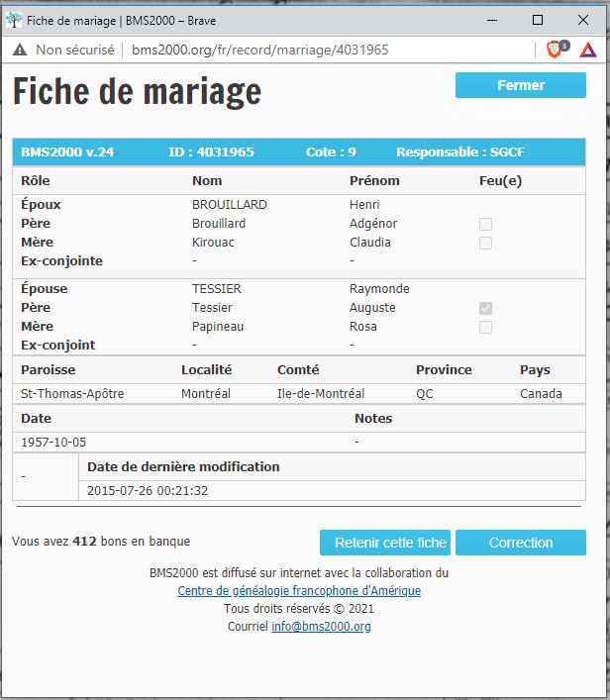Click the info@bms2000.org email link
Screen dimensions: 610x700
[321, 627]
